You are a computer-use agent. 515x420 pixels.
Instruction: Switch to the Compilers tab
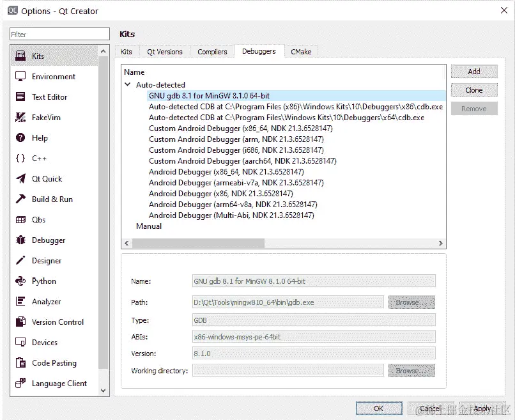coord(212,52)
